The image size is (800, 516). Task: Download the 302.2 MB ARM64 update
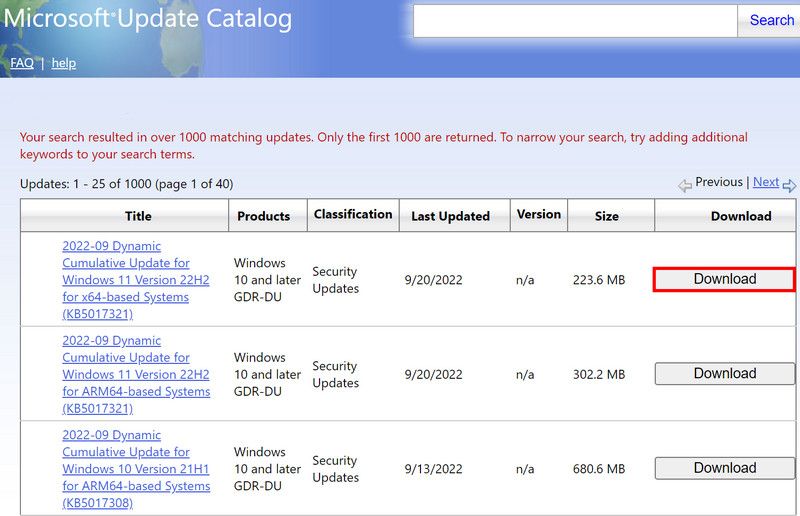[x=724, y=374]
